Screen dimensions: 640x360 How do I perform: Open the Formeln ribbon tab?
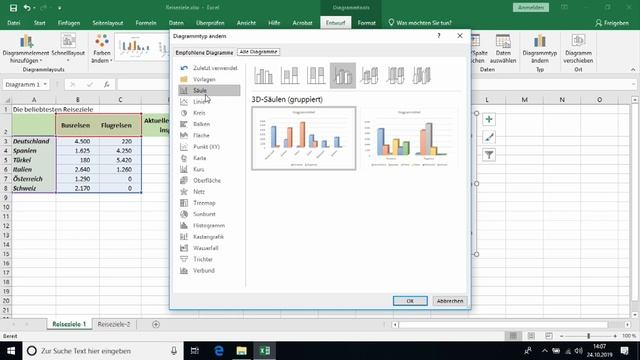pyautogui.click(x=146, y=23)
